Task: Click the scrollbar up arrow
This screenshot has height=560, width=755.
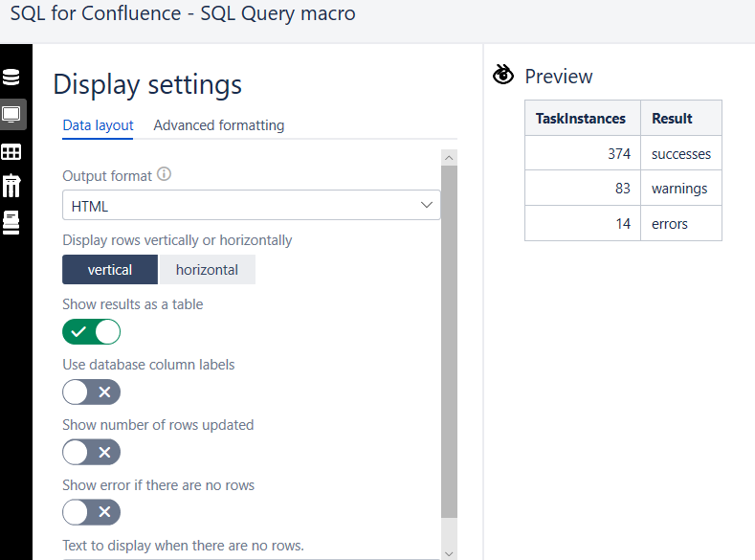Action: pos(449,157)
